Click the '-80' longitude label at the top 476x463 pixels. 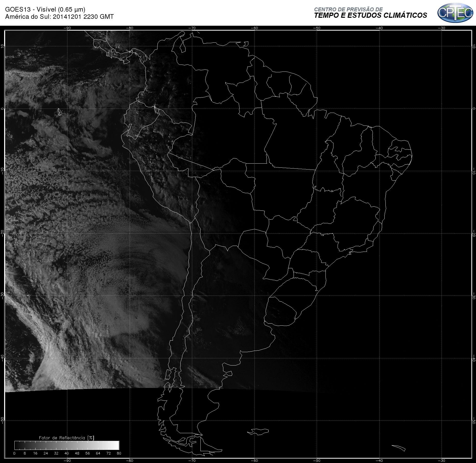click(x=129, y=28)
